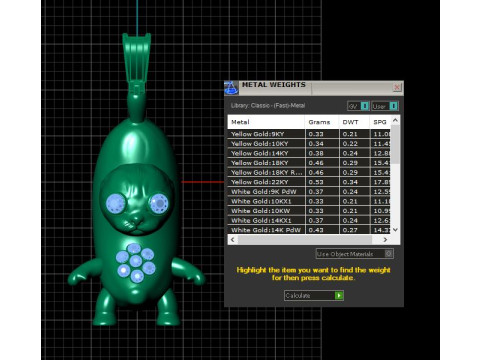Click Grams value for Yellow Gold:9KY
Viewport: 480px width, 360px height.
coord(316,134)
